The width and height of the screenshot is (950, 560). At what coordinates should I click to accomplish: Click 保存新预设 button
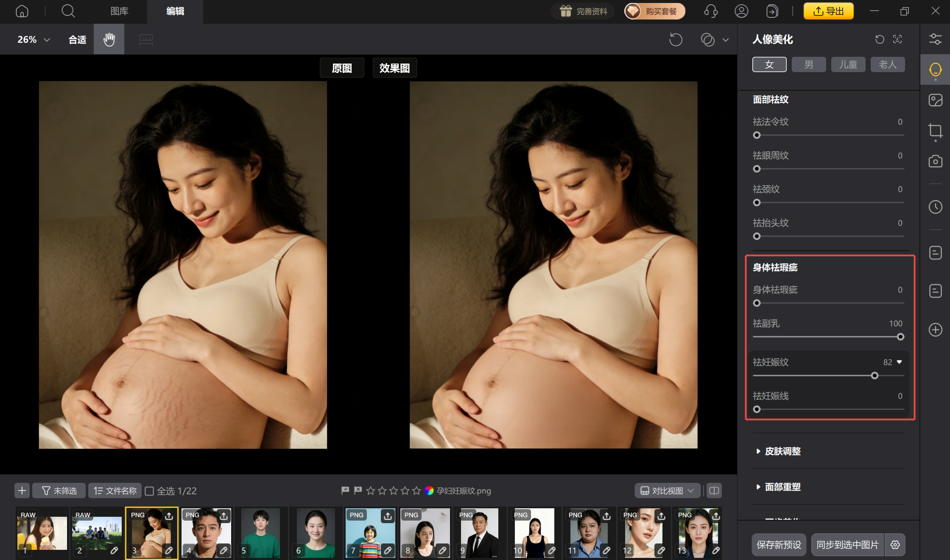coord(779,545)
